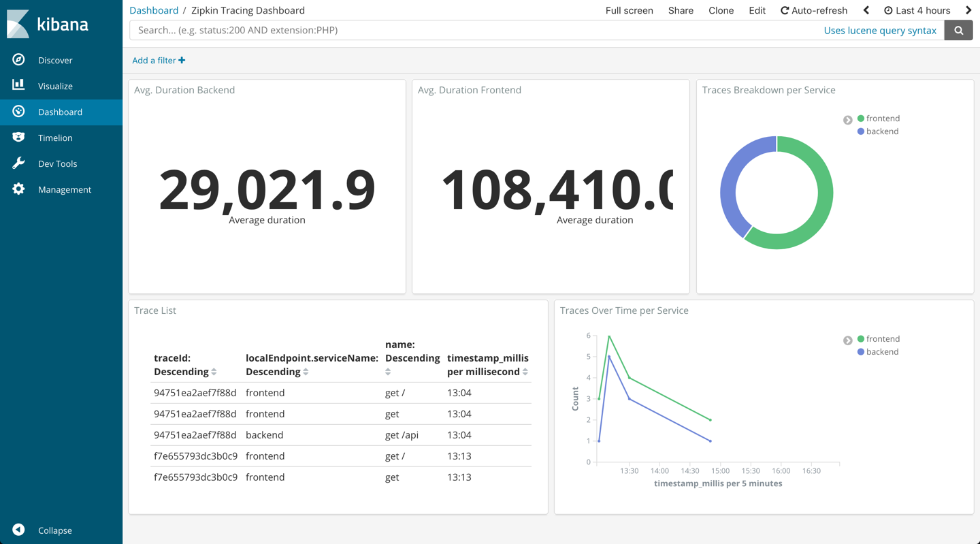980x544 pixels.
Task: Toggle legend in Traces Breakdown per Service
Action: tap(848, 120)
